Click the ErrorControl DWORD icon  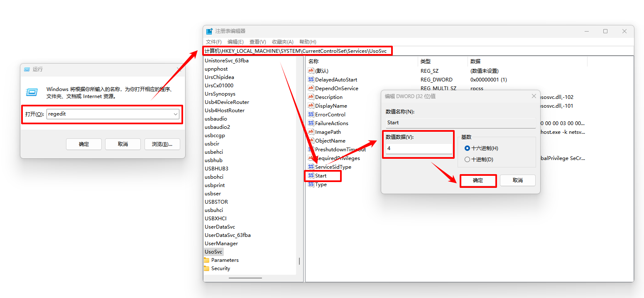311,114
